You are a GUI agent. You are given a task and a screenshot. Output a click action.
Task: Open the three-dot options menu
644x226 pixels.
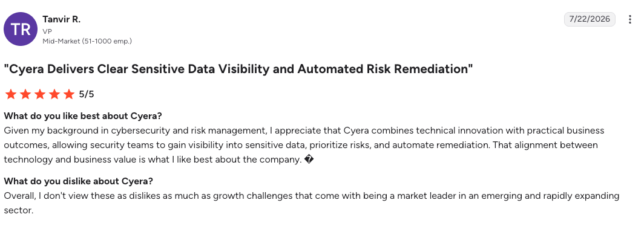pos(629,19)
